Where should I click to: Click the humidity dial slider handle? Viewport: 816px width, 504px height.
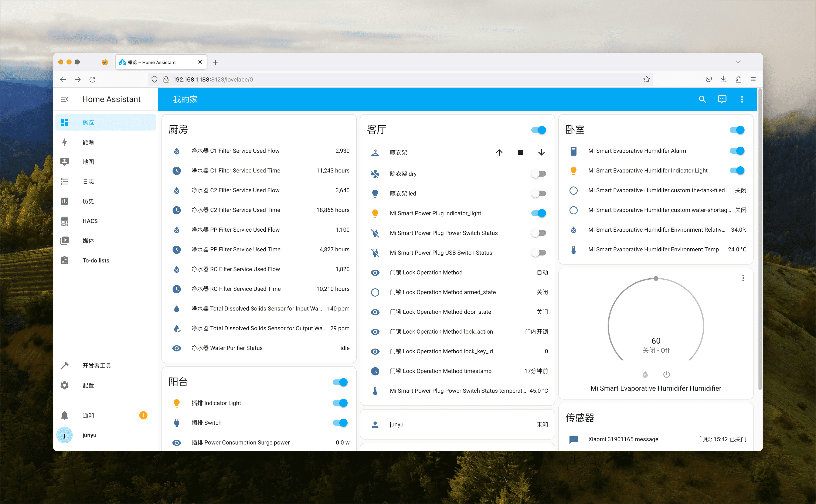(656, 279)
